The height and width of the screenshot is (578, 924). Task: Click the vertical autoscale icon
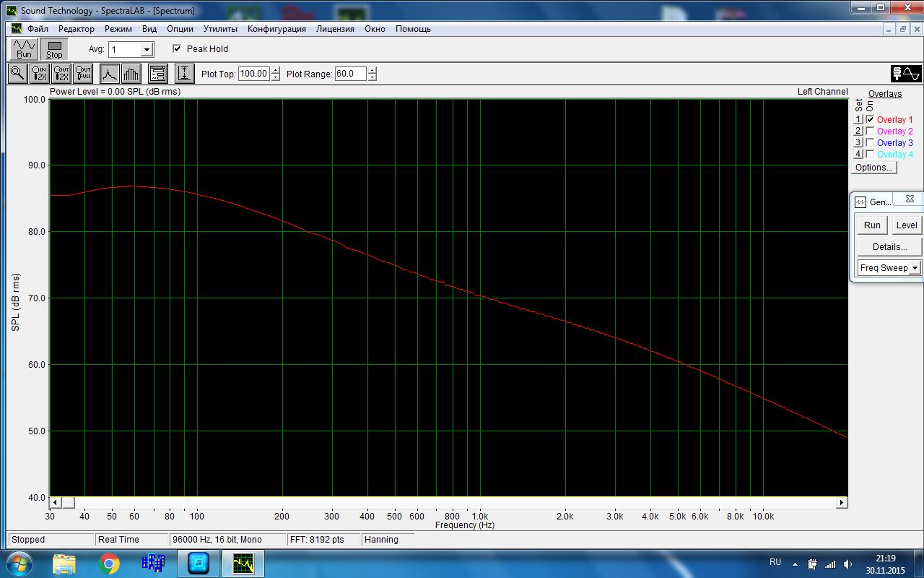pyautogui.click(x=184, y=74)
